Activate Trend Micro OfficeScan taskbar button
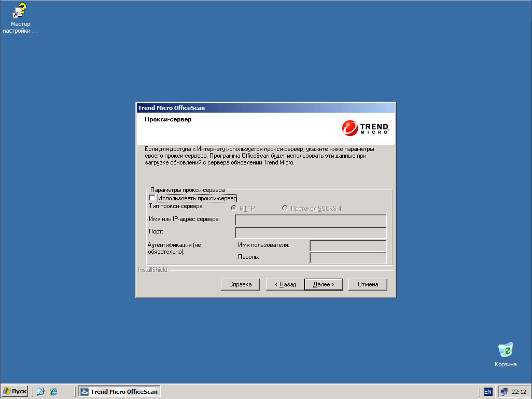Image resolution: width=532 pixels, height=399 pixels. coord(119,392)
